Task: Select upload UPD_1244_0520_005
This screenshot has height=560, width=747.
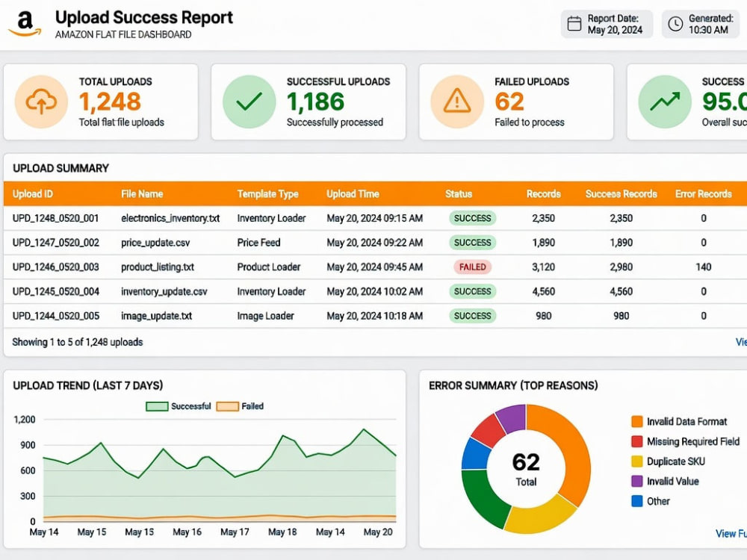Action: pos(56,316)
